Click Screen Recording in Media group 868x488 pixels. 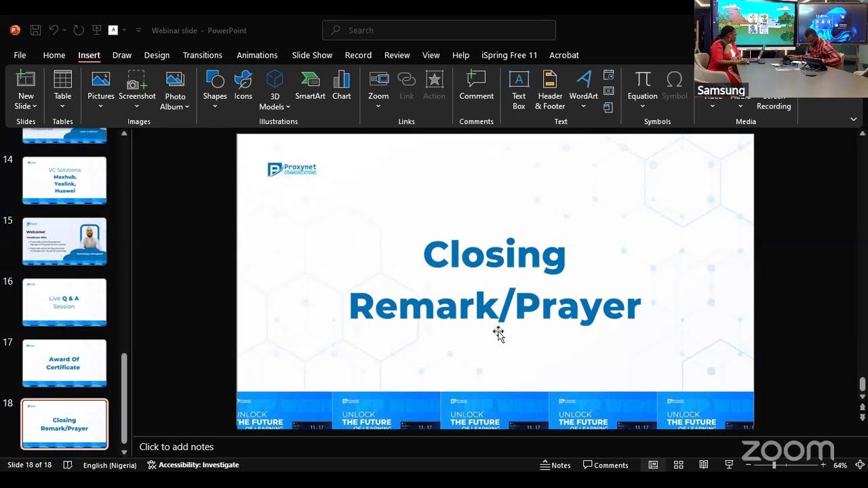pos(774,102)
